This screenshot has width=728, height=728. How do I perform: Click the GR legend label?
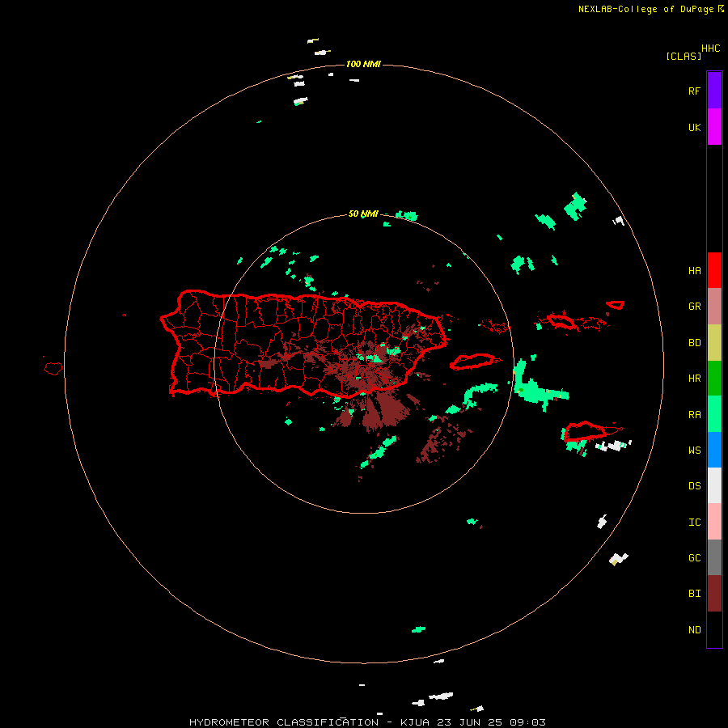click(x=694, y=307)
